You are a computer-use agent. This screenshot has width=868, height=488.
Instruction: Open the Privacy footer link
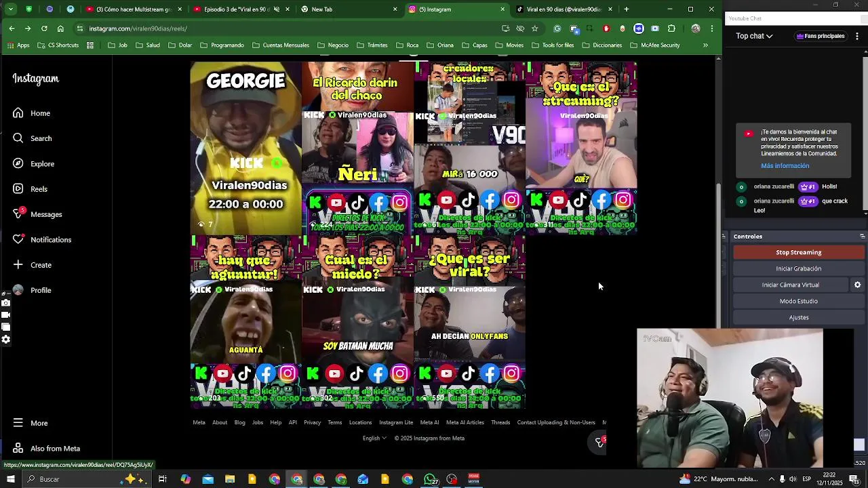(312, 422)
